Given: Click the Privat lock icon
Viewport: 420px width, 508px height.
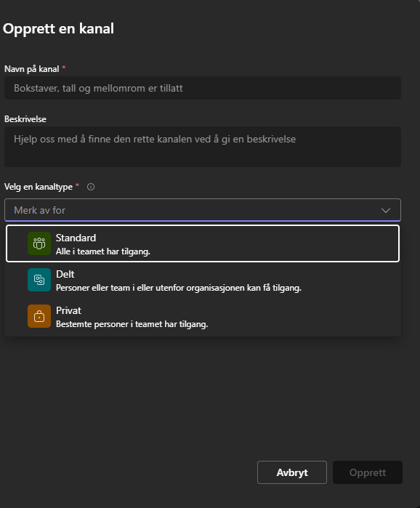Looking at the screenshot, I should [x=39, y=316].
